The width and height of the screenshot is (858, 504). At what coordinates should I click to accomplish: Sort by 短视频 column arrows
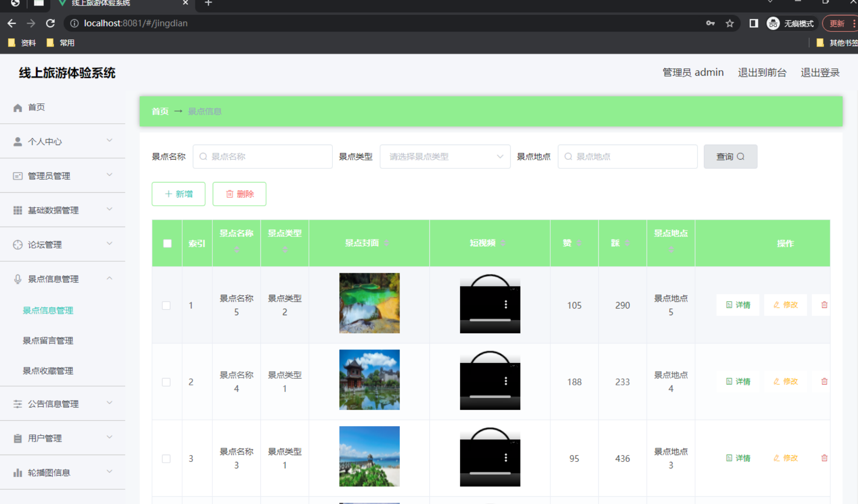pos(503,243)
